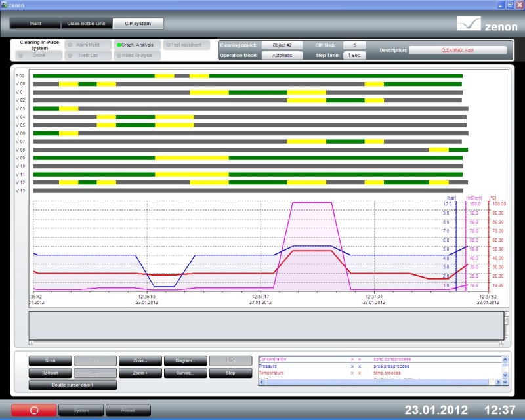Click the first x mark beside Concentration
Viewport: 525px width, 420px height.
352,360
